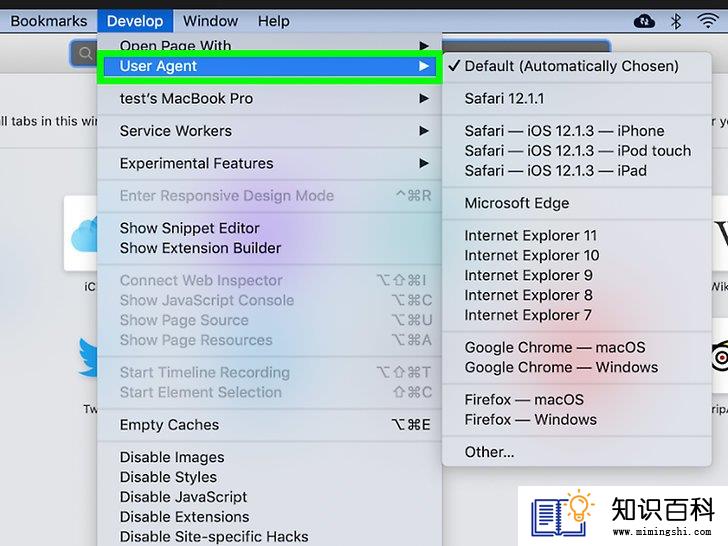This screenshot has height=546, width=728.
Task: Expand Open Page With submenu
Action: click(269, 45)
